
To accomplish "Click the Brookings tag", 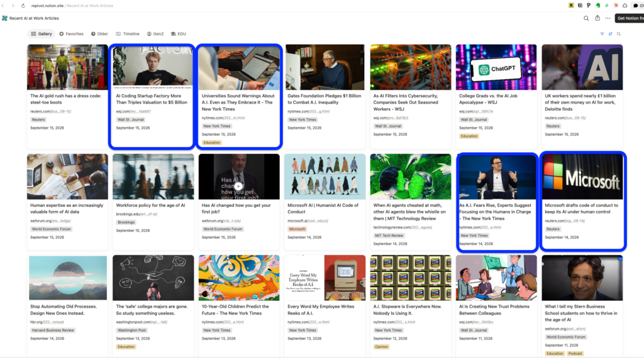I will pos(126,222).
